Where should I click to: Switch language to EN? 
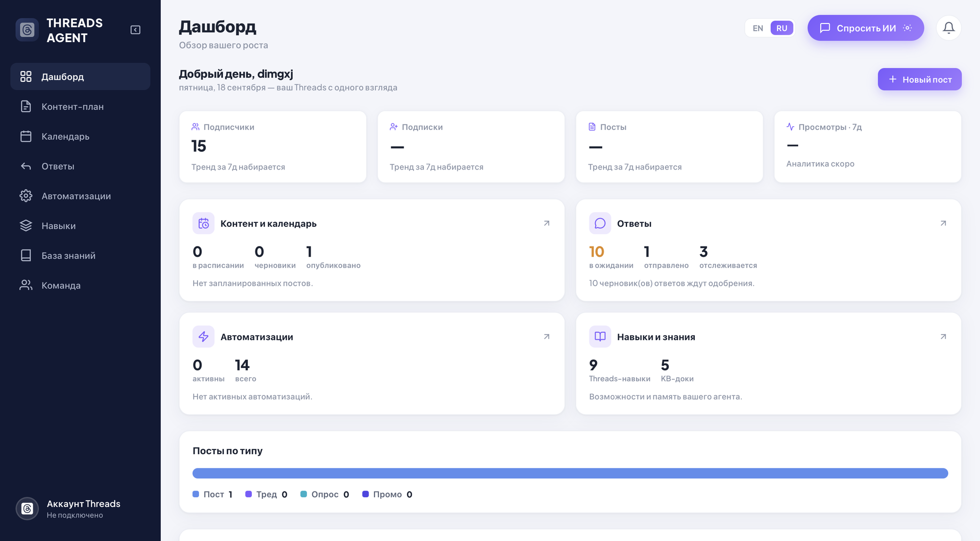coord(758,28)
